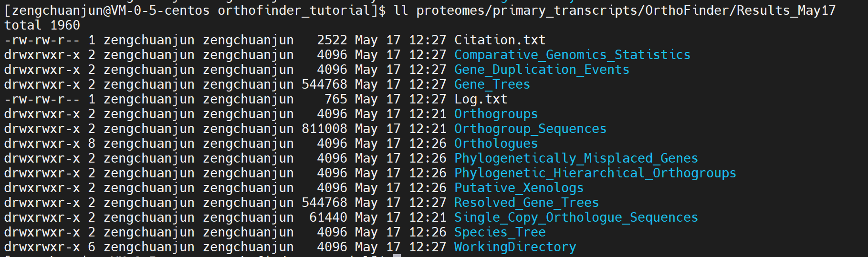Click the Log.txt file name
Screen dimensions: 868x257
[x=481, y=99]
